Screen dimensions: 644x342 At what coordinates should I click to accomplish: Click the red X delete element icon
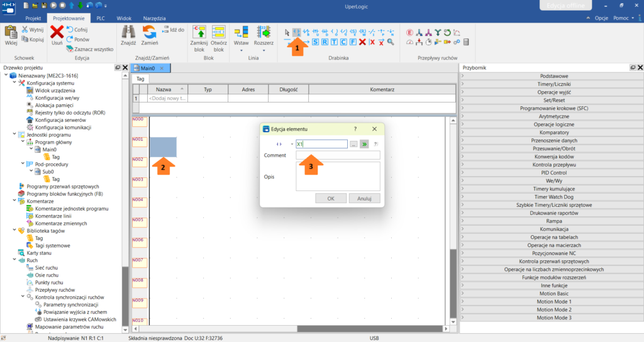362,42
